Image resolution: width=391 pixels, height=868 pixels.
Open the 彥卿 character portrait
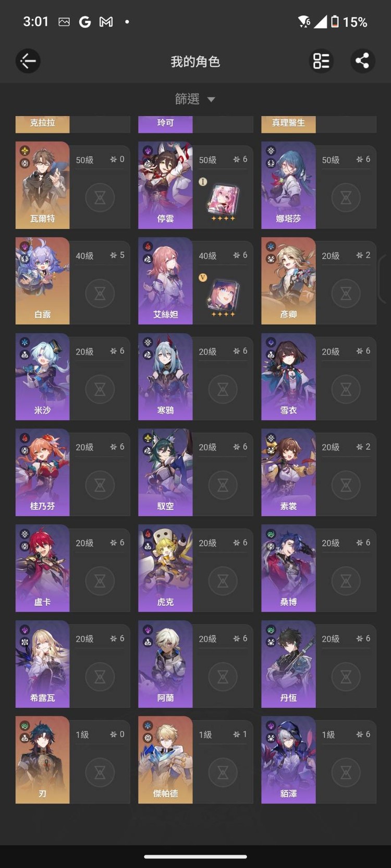(288, 281)
